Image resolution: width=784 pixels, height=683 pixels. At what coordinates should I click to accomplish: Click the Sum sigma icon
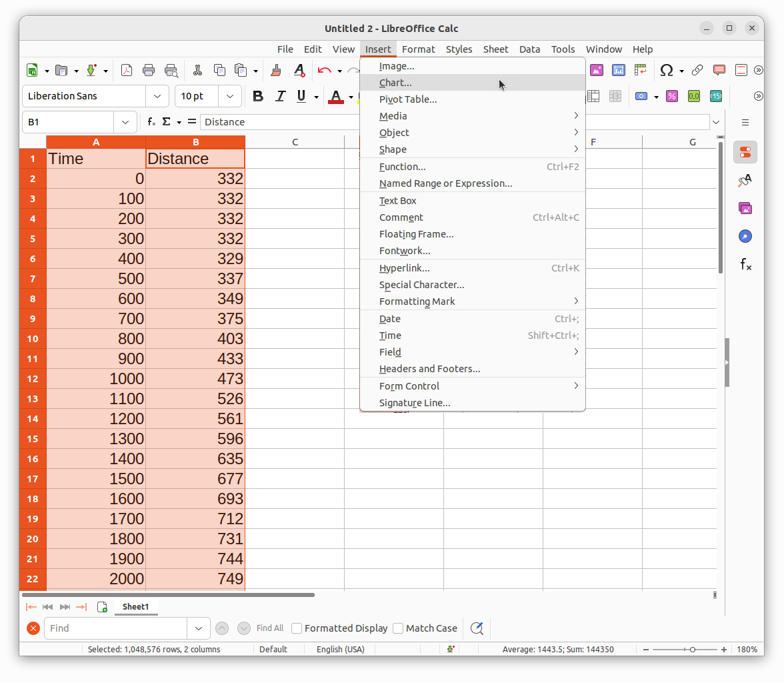pos(167,121)
